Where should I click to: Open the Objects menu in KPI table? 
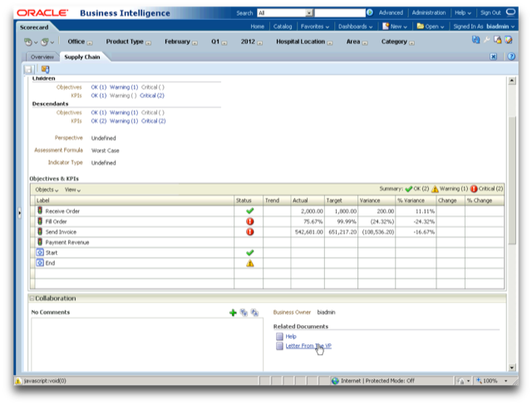(47, 190)
